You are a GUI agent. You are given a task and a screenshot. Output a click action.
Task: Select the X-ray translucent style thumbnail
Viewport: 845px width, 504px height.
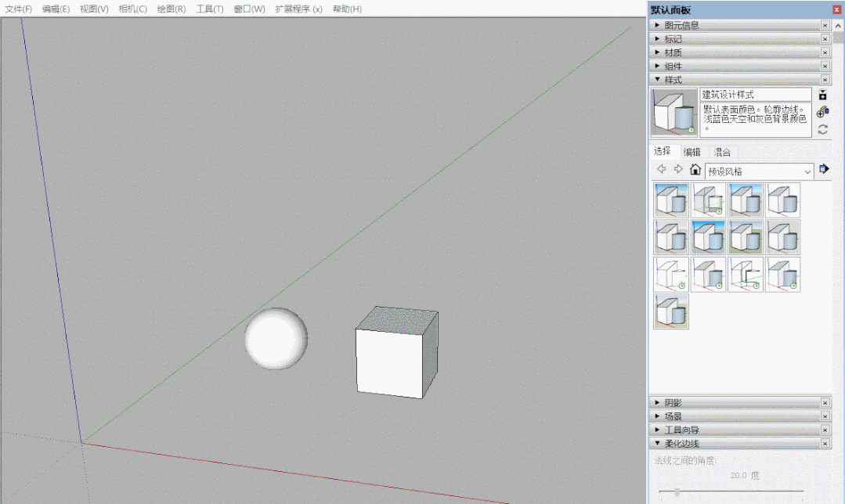click(x=708, y=200)
